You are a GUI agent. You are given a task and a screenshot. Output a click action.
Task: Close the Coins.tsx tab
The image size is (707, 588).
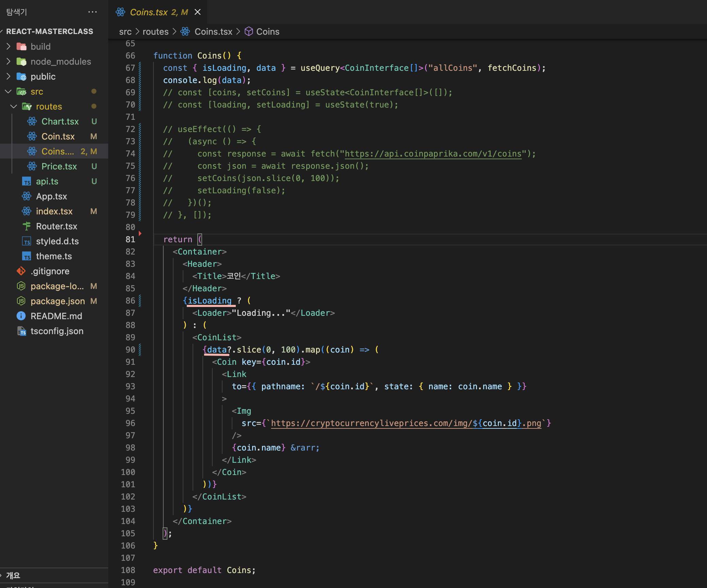click(x=197, y=12)
